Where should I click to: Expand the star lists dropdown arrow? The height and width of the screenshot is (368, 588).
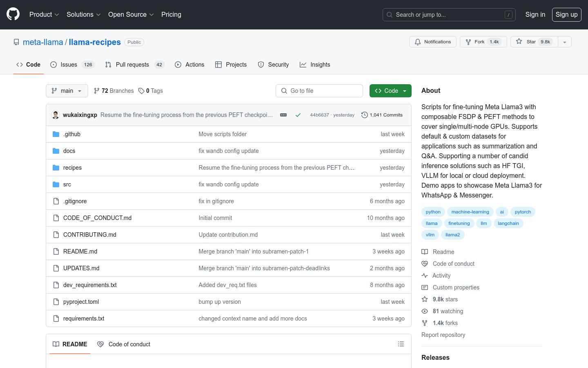point(565,42)
